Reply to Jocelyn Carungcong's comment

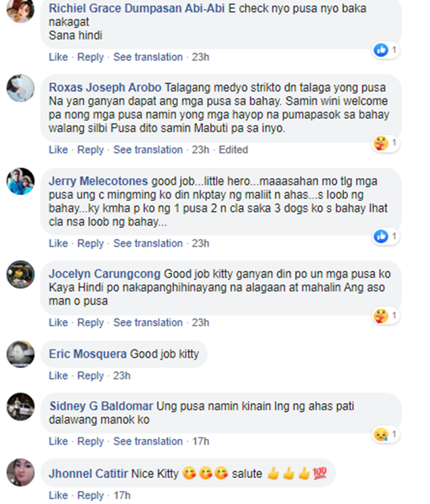(x=91, y=322)
